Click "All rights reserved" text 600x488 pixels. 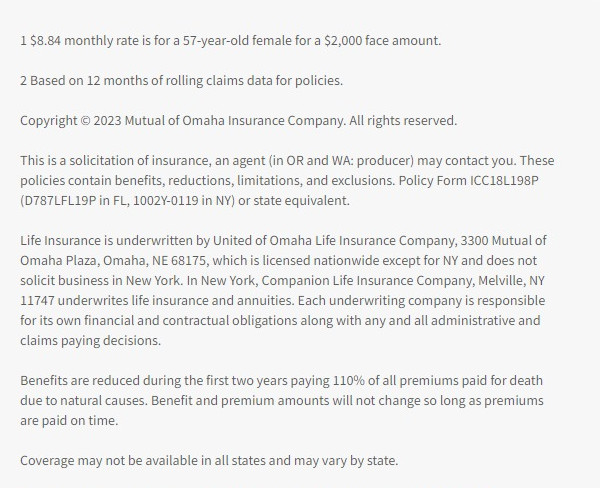pyautogui.click(x=401, y=121)
